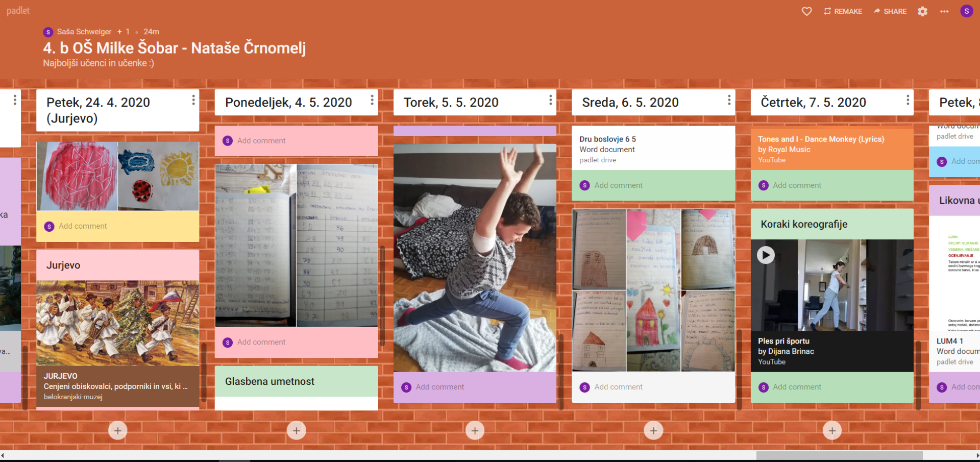Viewport: 980px width, 462px height.
Task: Click the scrollbar left arrow
Action: click(x=3, y=455)
